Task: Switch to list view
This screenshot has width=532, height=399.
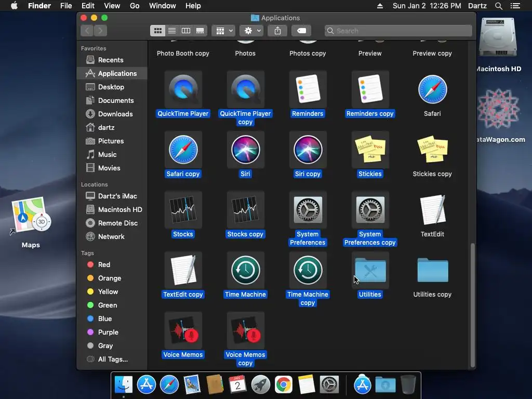Action: click(x=172, y=31)
